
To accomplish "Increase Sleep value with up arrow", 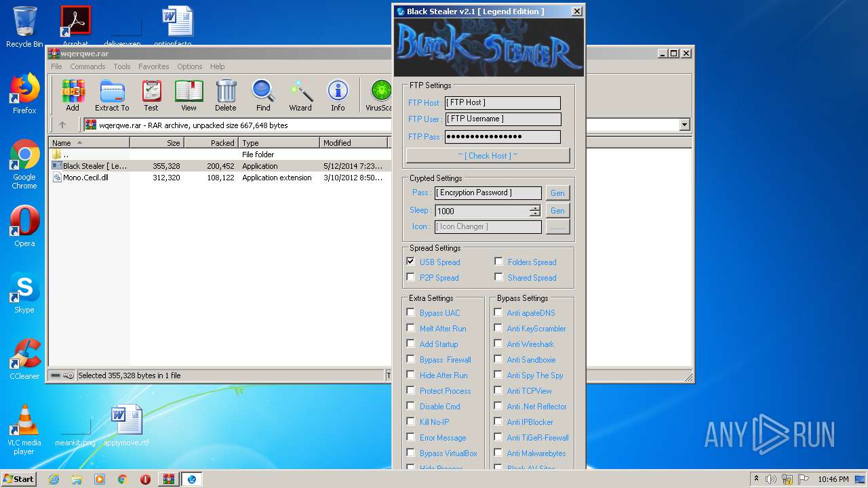I will pyautogui.click(x=535, y=207).
